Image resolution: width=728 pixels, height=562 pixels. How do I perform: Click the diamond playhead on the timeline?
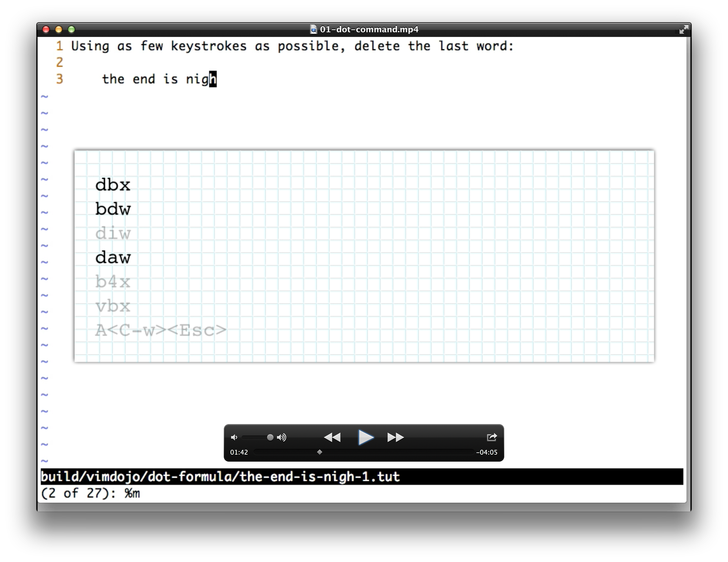pyautogui.click(x=320, y=452)
